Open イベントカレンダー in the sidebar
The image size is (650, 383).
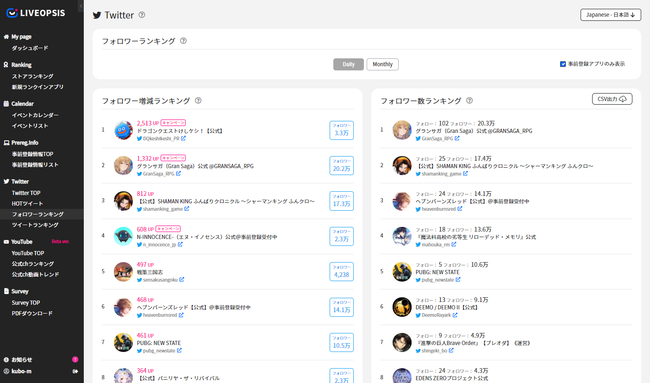tap(35, 115)
